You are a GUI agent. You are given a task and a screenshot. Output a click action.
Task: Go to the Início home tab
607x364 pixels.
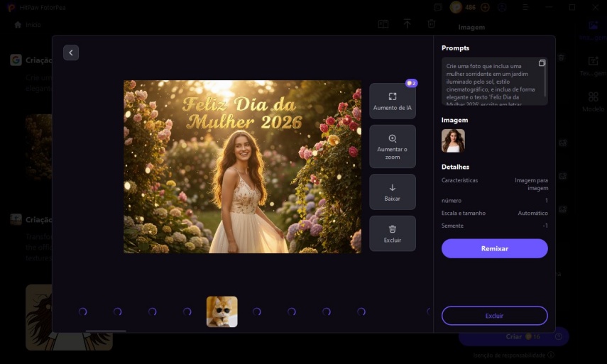click(27, 24)
